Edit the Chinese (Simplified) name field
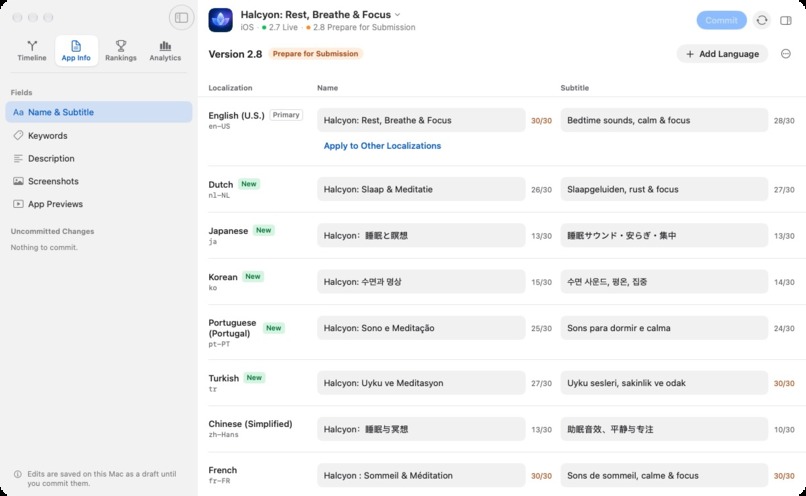Screen dimensions: 806x496 pos(421,429)
